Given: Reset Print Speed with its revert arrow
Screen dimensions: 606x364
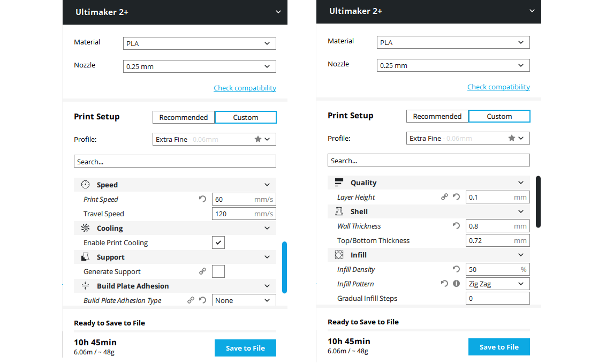Looking at the screenshot, I should 202,199.
